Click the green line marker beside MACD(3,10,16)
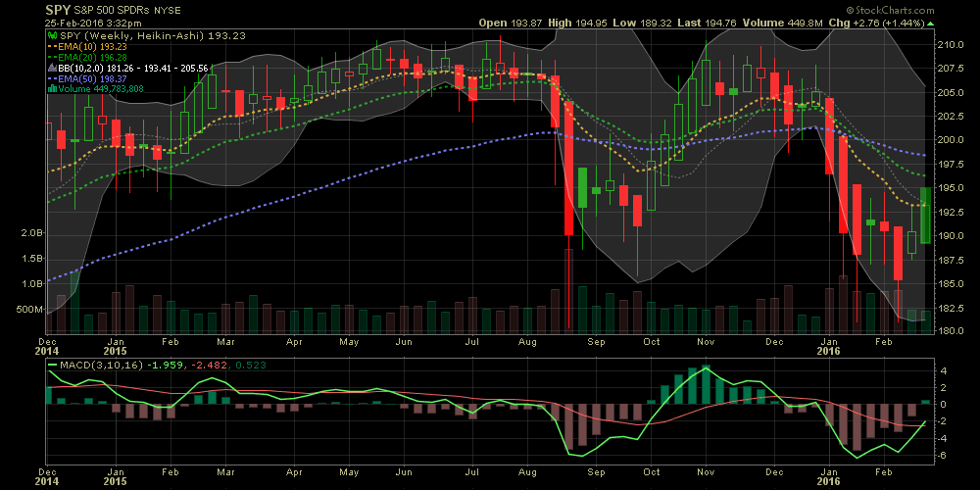980x490 pixels. pyautogui.click(x=52, y=365)
